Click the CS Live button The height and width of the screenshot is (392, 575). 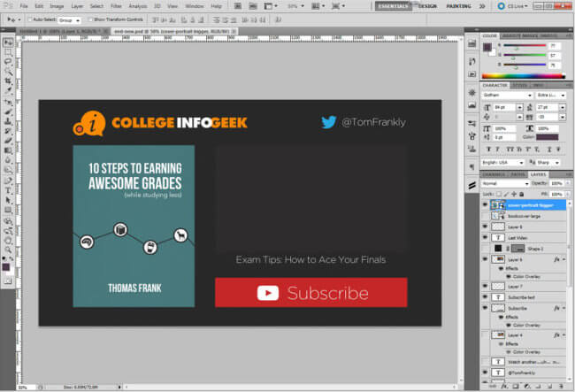coord(513,6)
